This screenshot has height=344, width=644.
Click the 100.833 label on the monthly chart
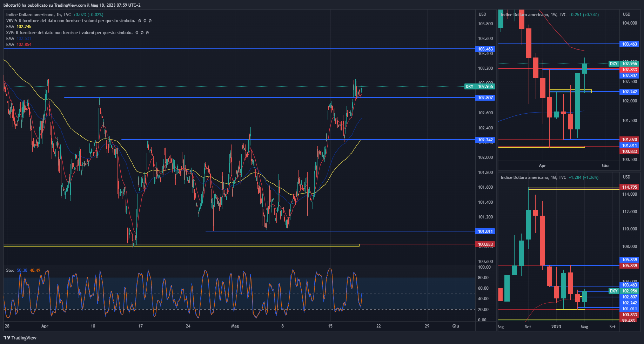pyautogui.click(x=630, y=315)
